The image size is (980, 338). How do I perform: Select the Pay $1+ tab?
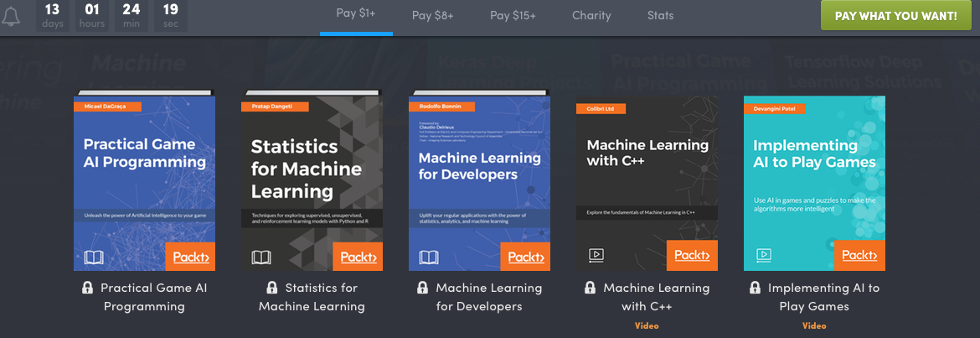point(356,13)
